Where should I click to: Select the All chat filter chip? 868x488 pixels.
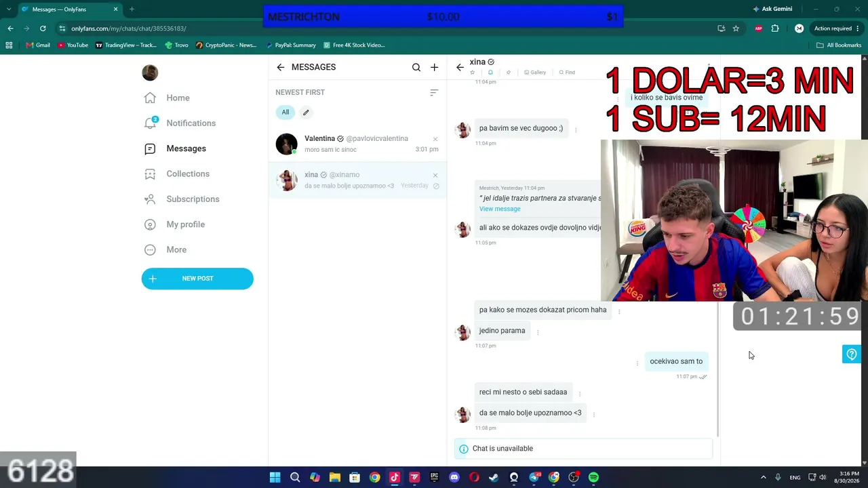(x=285, y=113)
